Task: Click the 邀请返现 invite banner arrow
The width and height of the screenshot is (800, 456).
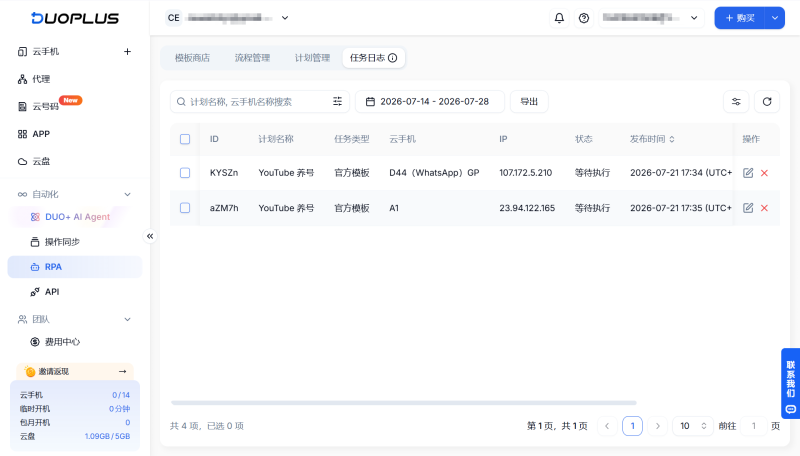Action: (122, 371)
